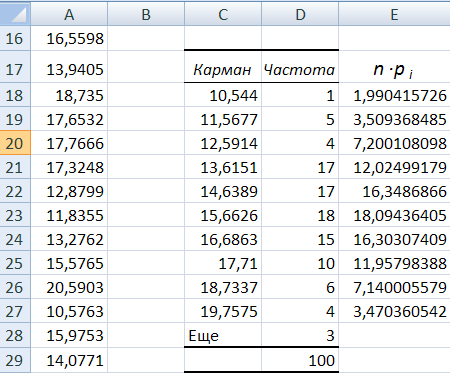
Task: Click cell with value 17,7666
Action: (69, 143)
